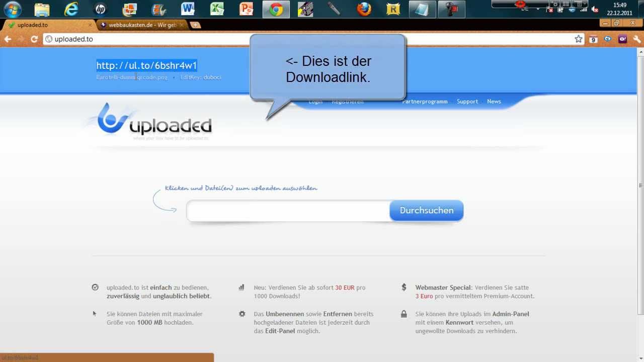
Task: Close the uploaded.to tab
Action: point(90,25)
